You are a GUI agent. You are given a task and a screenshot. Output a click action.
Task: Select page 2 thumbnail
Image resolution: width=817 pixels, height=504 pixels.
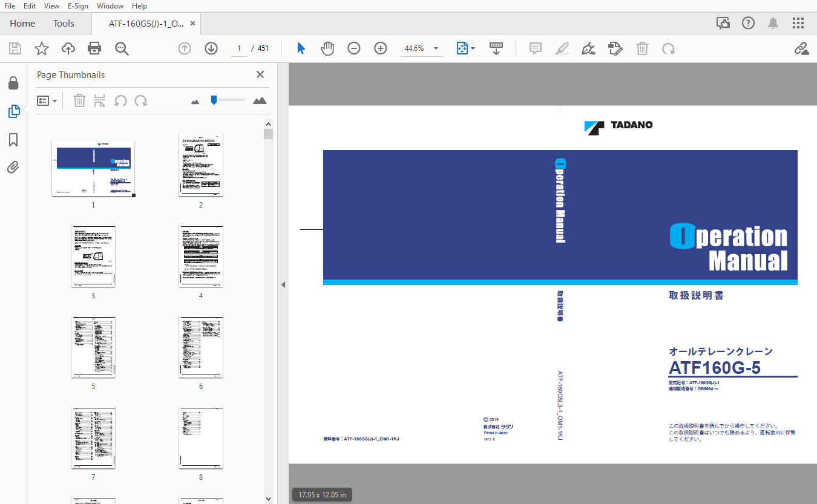[x=201, y=165]
